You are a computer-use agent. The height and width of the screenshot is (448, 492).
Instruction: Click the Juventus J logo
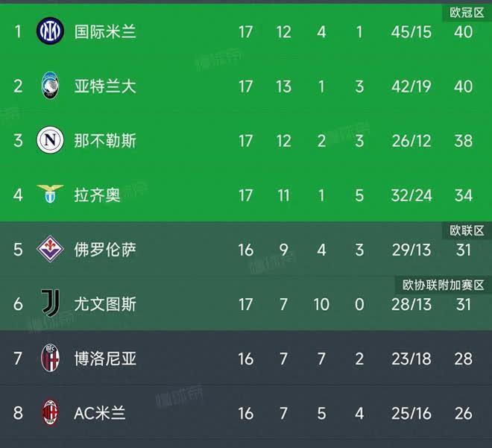51,303
